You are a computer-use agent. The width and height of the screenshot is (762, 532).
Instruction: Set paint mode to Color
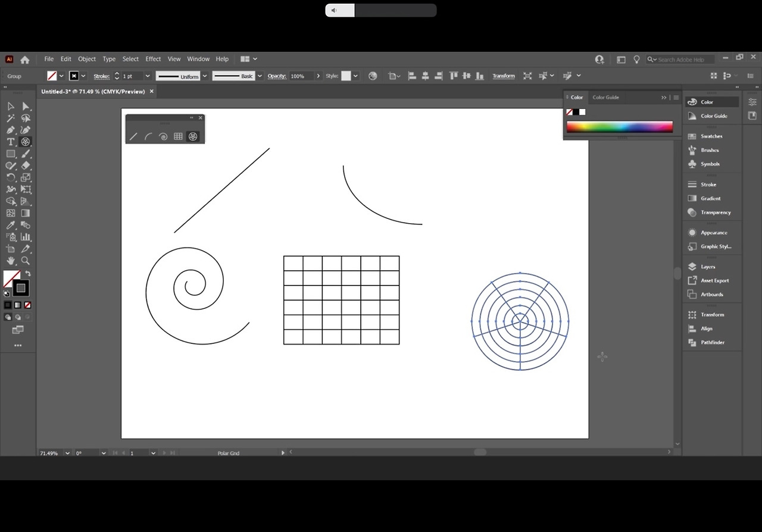(8, 305)
